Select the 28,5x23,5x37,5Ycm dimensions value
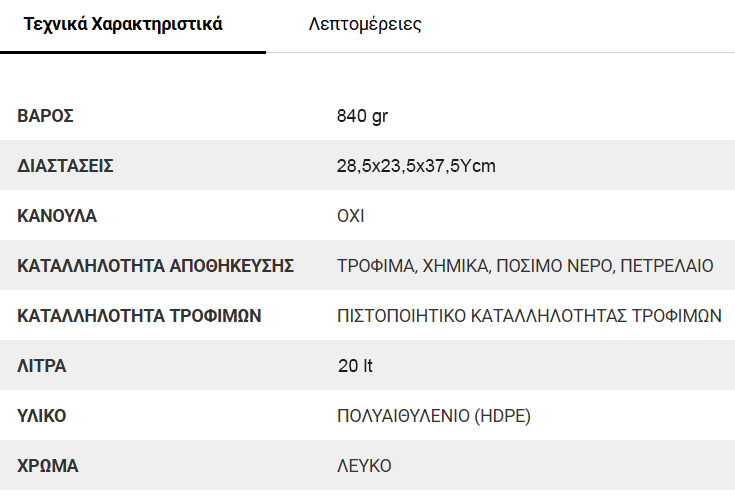The width and height of the screenshot is (735, 498). (x=416, y=166)
